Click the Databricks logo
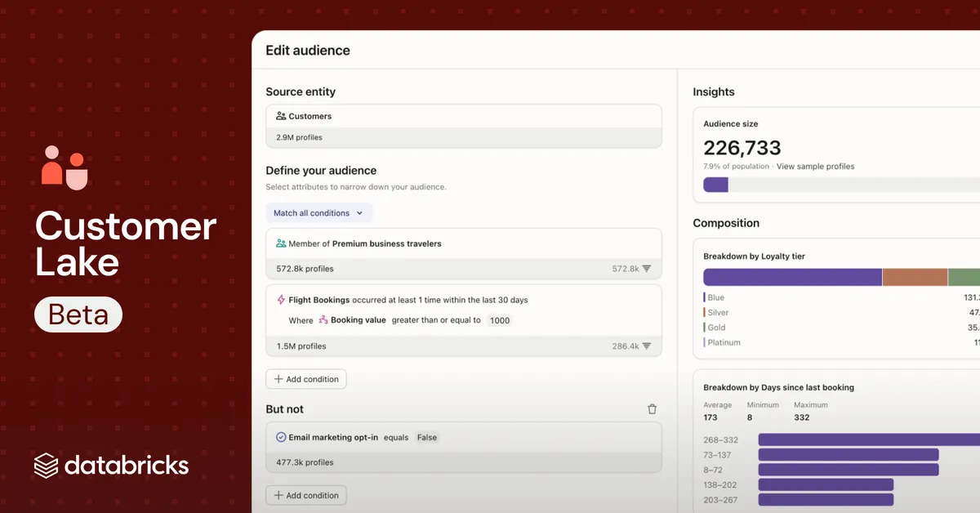The height and width of the screenshot is (513, 980). [111, 466]
